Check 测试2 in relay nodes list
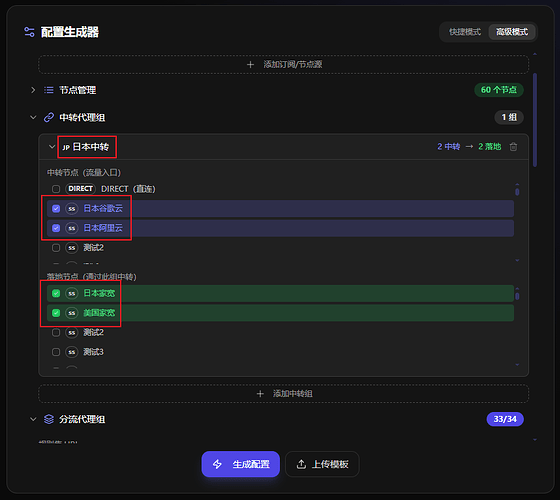 (56, 248)
